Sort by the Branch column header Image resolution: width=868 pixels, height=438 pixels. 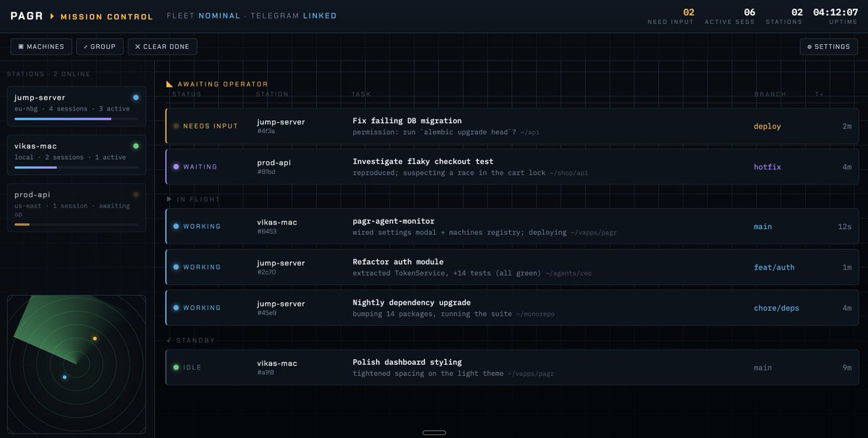click(x=770, y=94)
